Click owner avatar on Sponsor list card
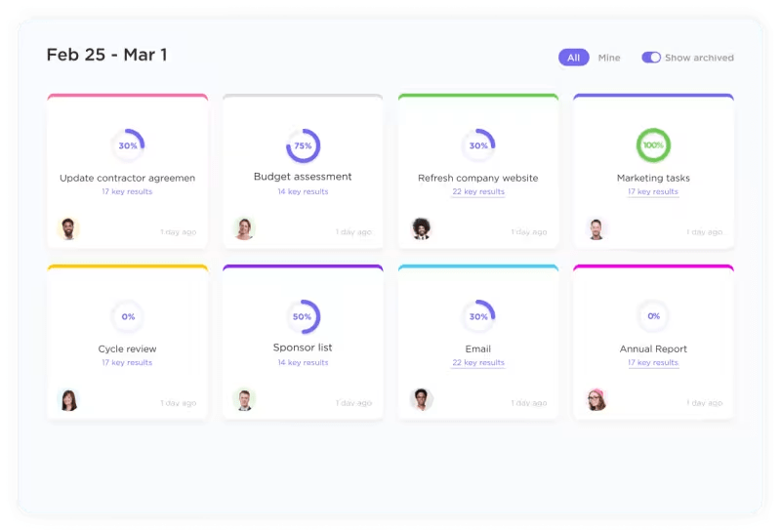Image resolution: width=781 pixels, height=532 pixels. (x=244, y=400)
